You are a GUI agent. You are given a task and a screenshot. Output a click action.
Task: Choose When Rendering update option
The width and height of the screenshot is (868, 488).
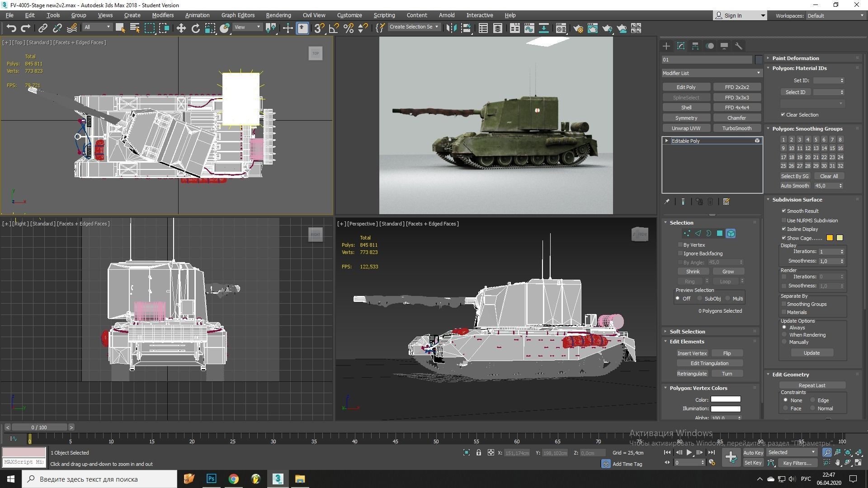(784, 335)
